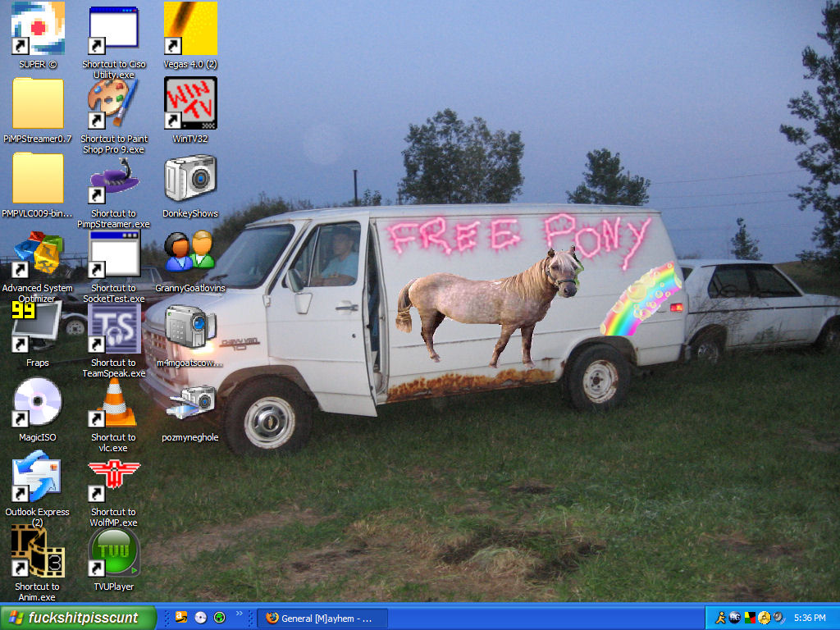Click the disc Quick Launch icon

(x=200, y=618)
